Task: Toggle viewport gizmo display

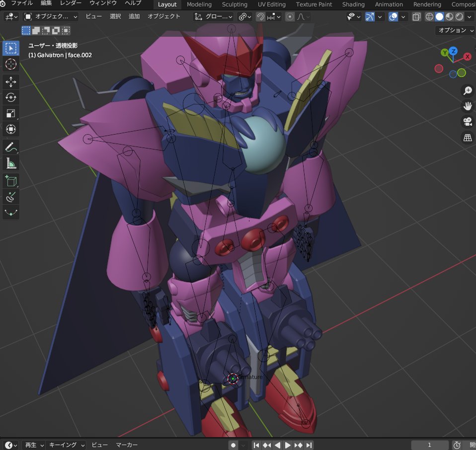Action: point(370,17)
